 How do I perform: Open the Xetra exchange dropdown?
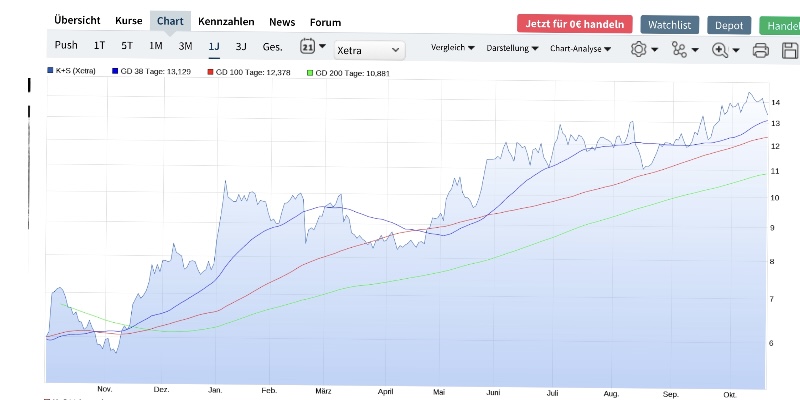click(368, 49)
